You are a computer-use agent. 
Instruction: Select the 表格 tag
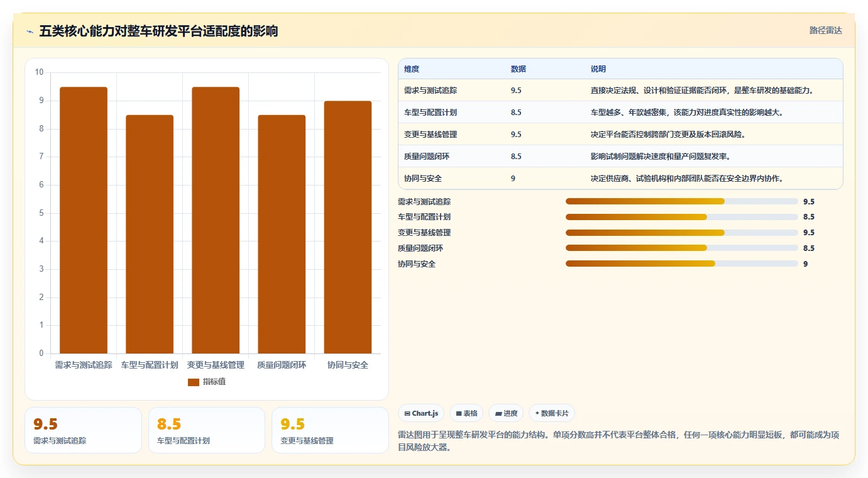[466, 413]
